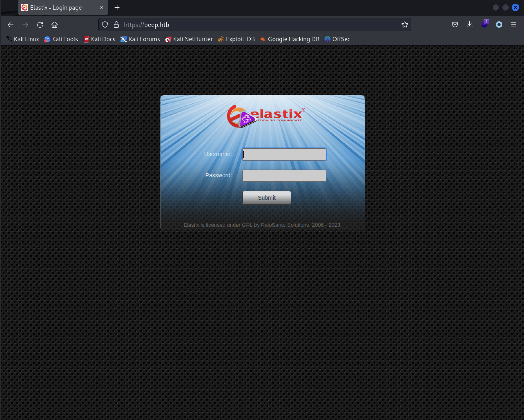This screenshot has width=524, height=420.
Task: Click the Home button icon
Action: coord(54,25)
